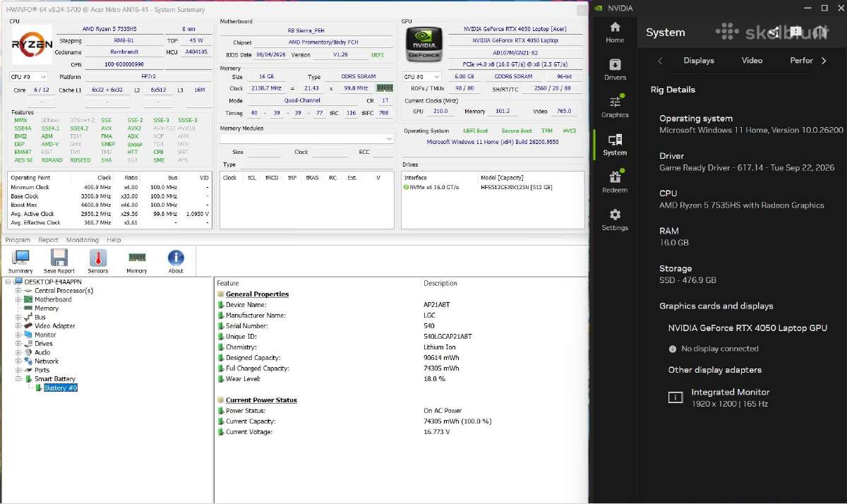Switch to the Displays tab
The width and height of the screenshot is (847, 504).
(x=699, y=61)
